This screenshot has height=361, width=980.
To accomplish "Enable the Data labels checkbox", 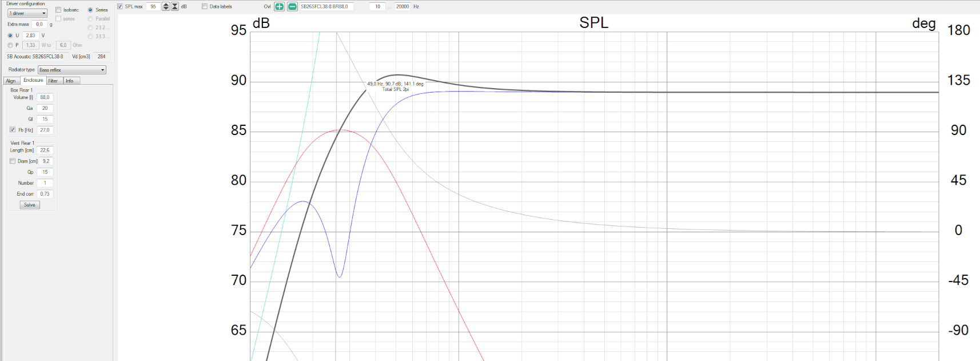I will [205, 6].
